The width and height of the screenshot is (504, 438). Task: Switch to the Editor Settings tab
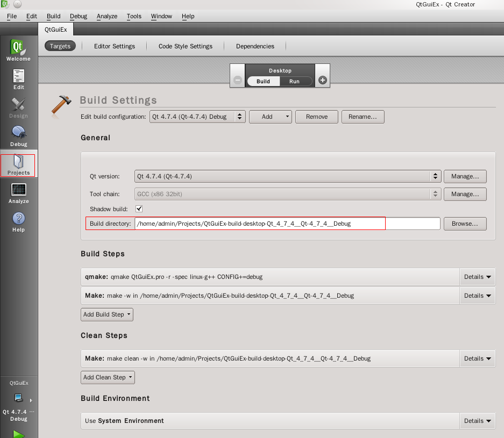click(x=115, y=46)
